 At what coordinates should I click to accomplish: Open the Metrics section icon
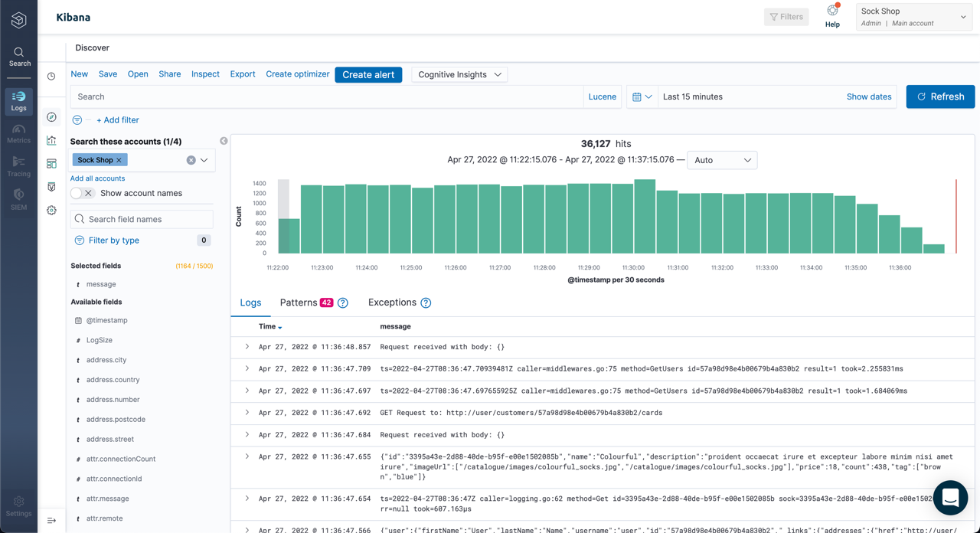pos(19,134)
